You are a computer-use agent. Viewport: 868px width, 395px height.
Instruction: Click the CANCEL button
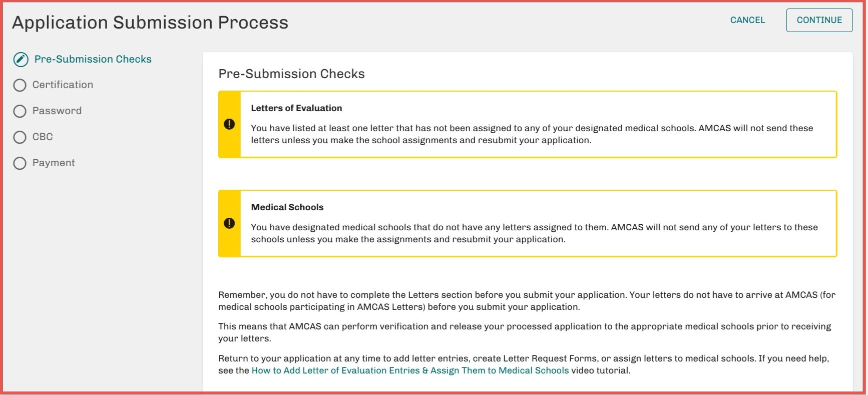(x=747, y=20)
